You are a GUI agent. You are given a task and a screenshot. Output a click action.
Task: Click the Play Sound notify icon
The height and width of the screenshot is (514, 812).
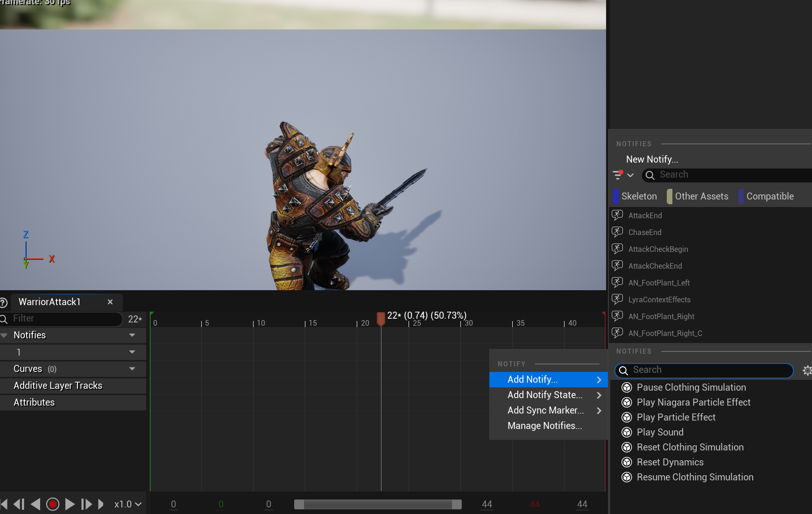[x=627, y=432]
